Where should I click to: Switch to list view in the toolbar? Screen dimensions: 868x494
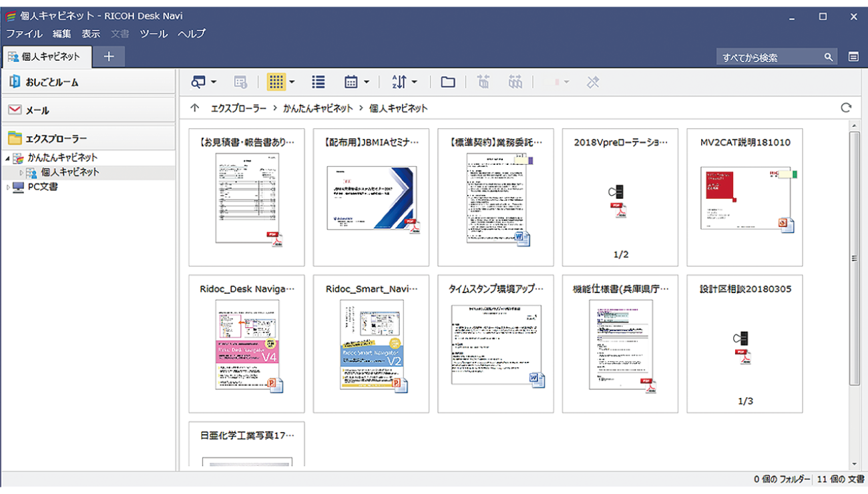[x=318, y=81]
